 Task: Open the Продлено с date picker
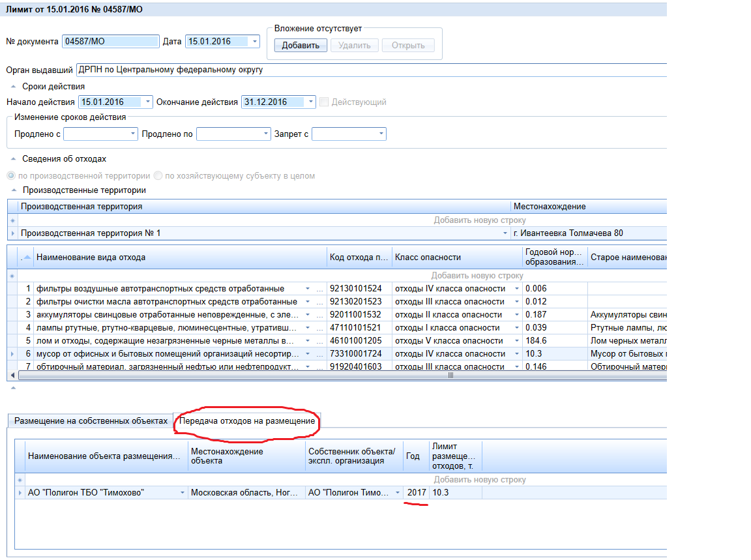pos(133,134)
